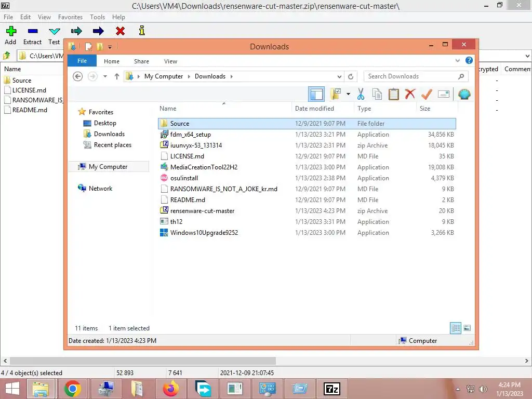The width and height of the screenshot is (532, 399).
Task: Click the Windows Start button
Action: click(x=12, y=389)
